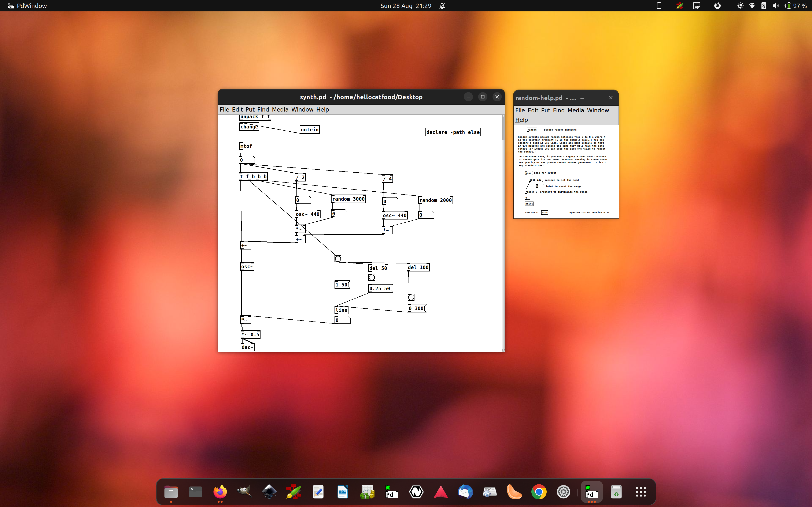Click the bang for output in random-help.pd
The height and width of the screenshot is (507, 812).
(528, 173)
